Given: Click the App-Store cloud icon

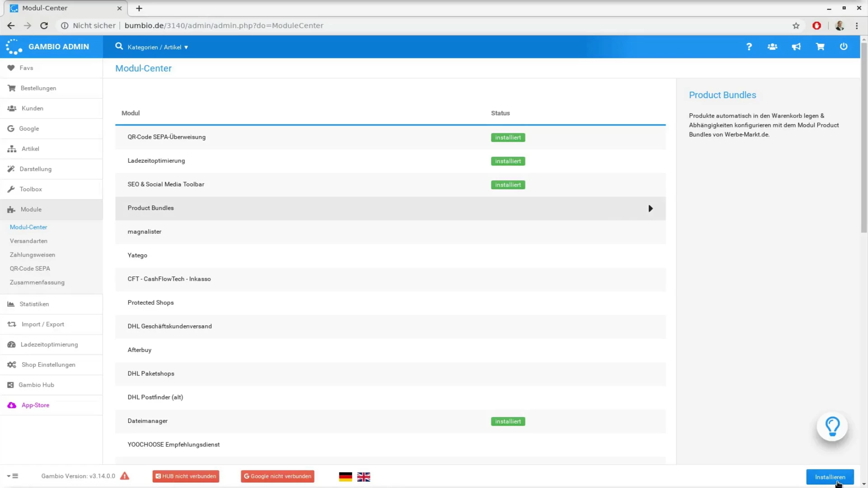Looking at the screenshot, I should coord(12,405).
